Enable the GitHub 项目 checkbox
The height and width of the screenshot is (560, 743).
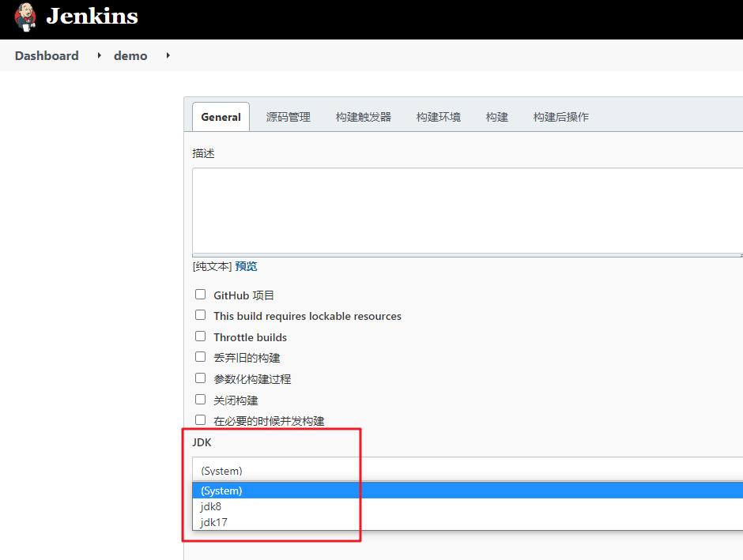(x=200, y=295)
